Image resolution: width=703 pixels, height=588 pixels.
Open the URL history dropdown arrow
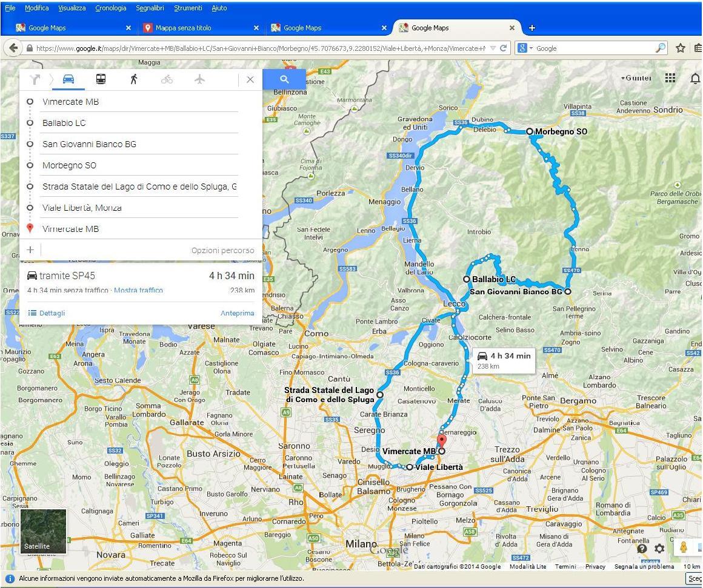[x=493, y=48]
